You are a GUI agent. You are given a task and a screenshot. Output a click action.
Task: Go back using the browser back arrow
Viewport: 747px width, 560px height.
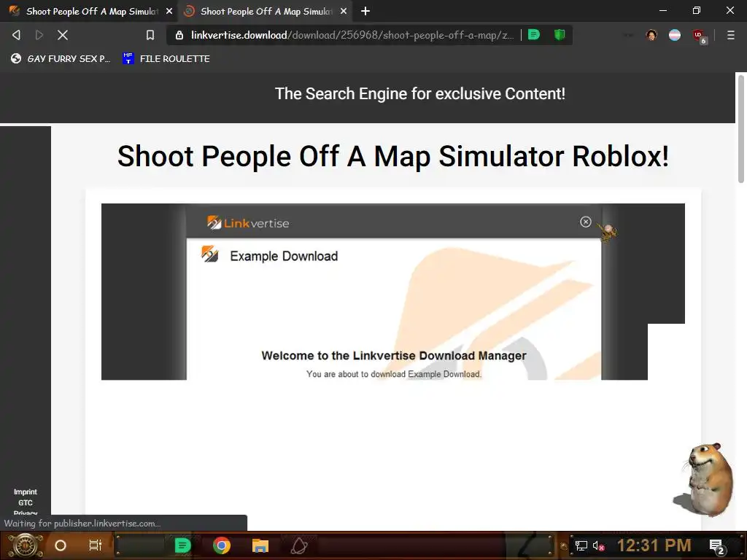[x=16, y=35]
